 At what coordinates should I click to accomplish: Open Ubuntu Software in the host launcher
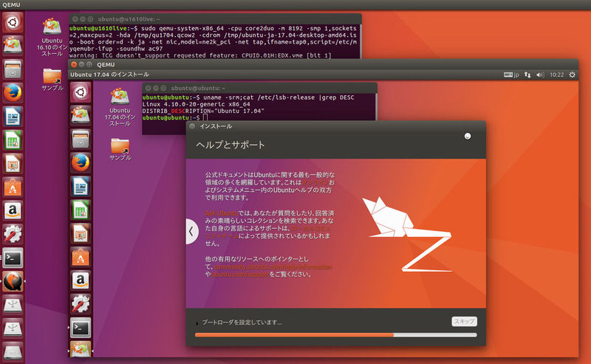[x=13, y=188]
